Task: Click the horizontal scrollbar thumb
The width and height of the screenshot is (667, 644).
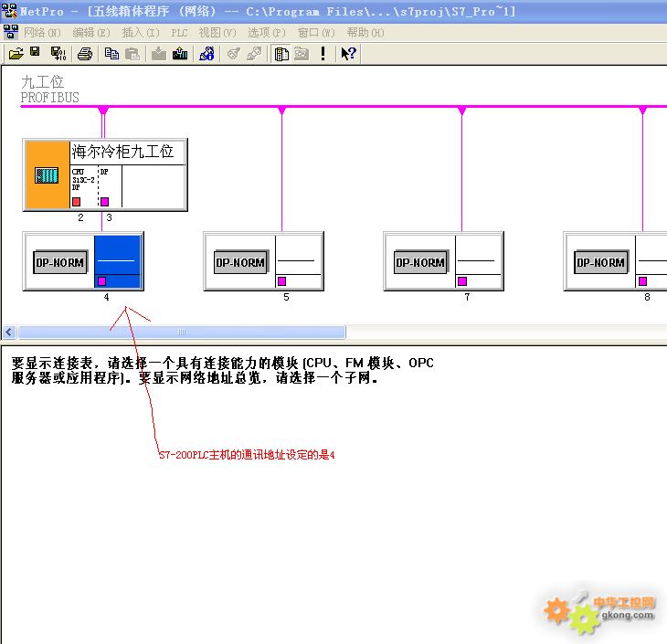Action: click(182, 332)
